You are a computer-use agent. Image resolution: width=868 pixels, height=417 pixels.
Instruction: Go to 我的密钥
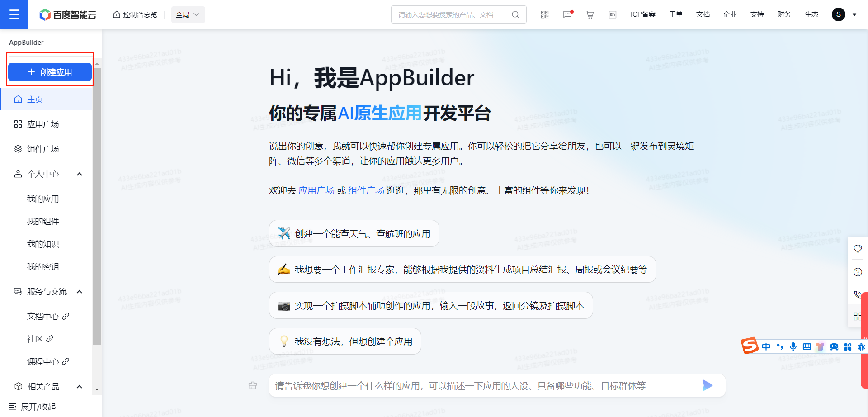click(x=43, y=266)
